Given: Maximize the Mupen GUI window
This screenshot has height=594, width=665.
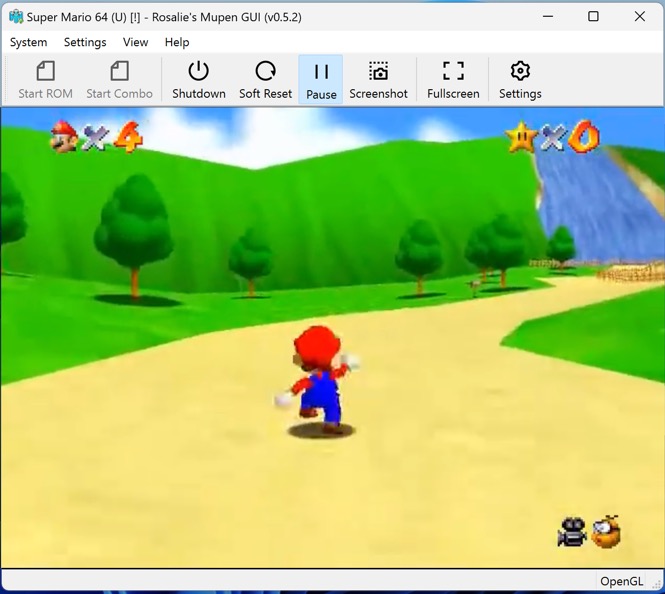Looking at the screenshot, I should pyautogui.click(x=593, y=17).
